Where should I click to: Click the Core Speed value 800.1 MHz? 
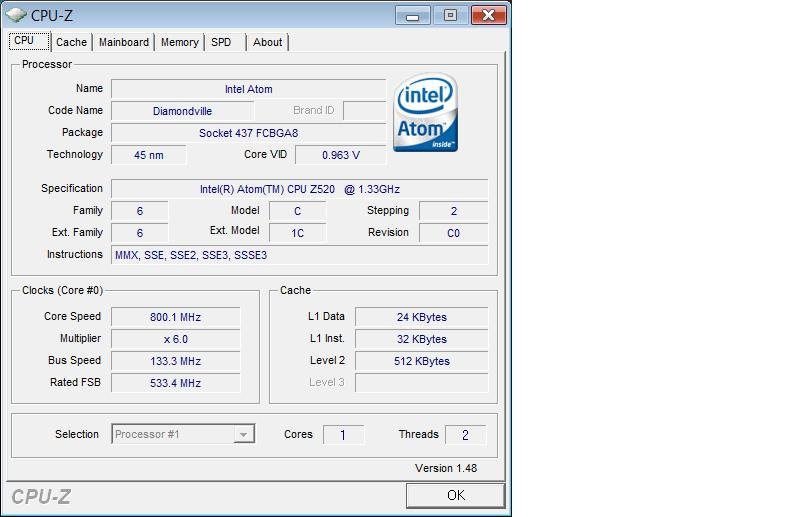(176, 317)
